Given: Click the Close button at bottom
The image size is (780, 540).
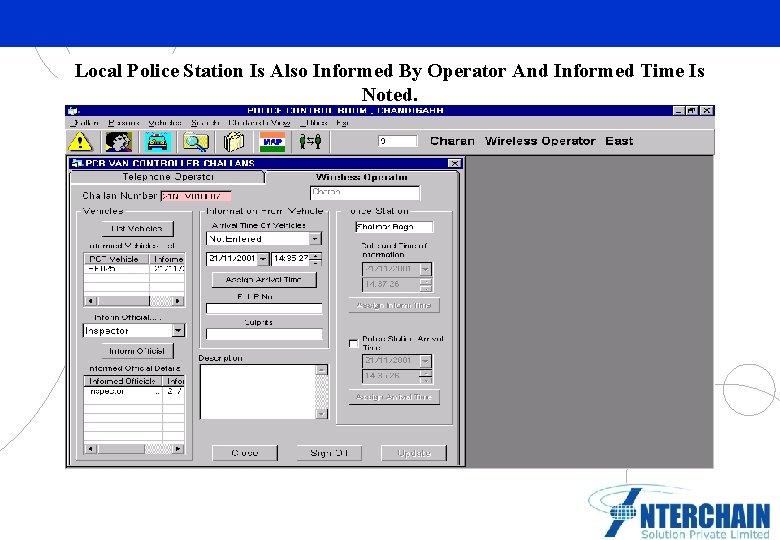Looking at the screenshot, I should (x=245, y=453).
